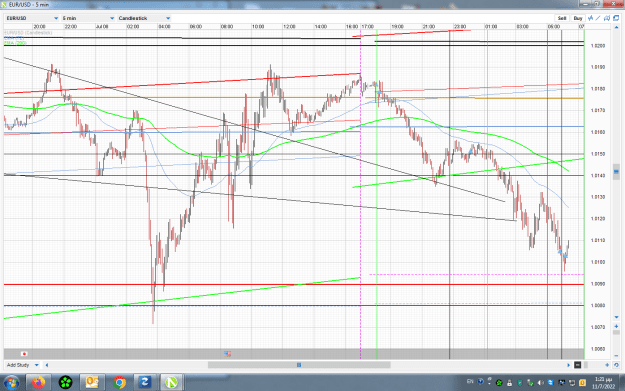Open Firefox from the taskbar

(x=39, y=383)
